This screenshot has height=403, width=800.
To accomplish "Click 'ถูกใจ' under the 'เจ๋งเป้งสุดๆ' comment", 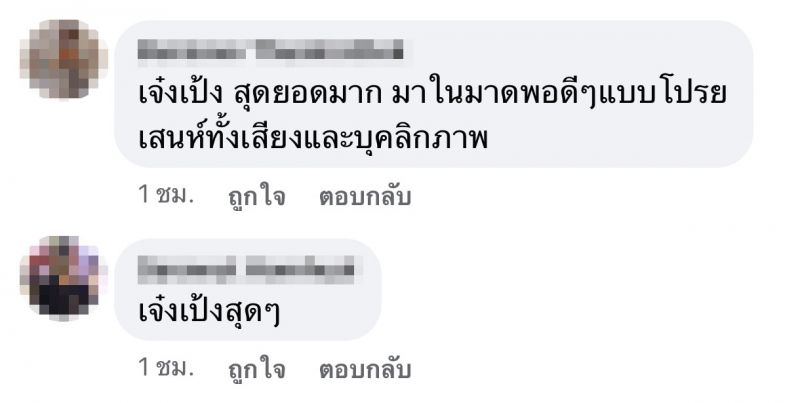I will (x=257, y=369).
